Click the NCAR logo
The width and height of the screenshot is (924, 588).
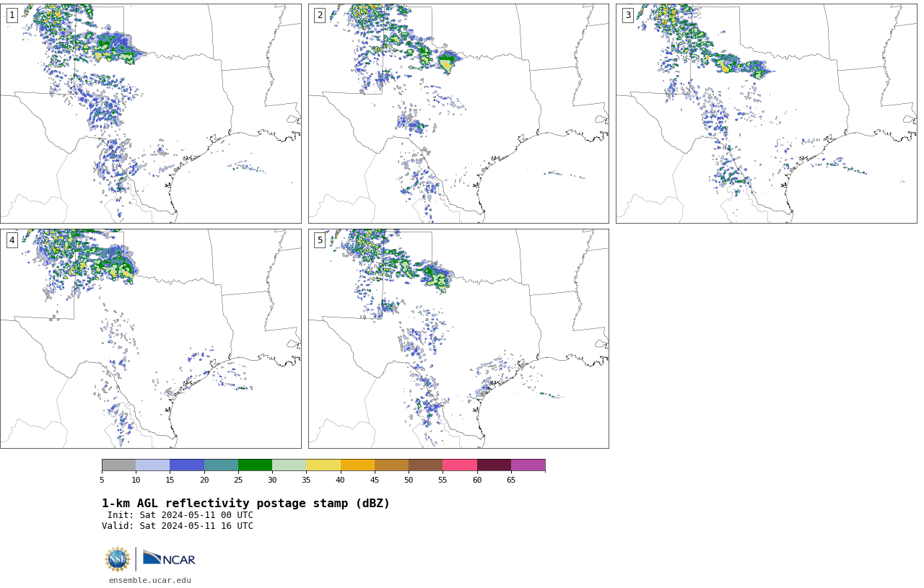click(169, 558)
